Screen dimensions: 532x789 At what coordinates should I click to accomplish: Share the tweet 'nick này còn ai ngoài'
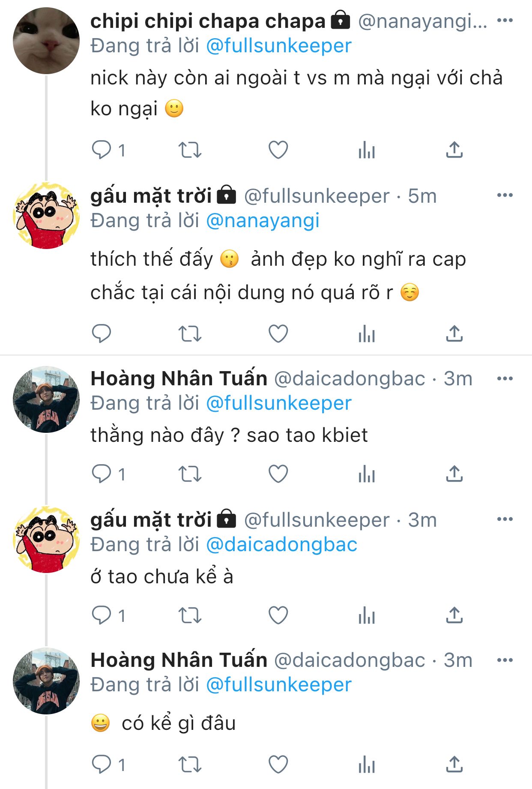[454, 150]
